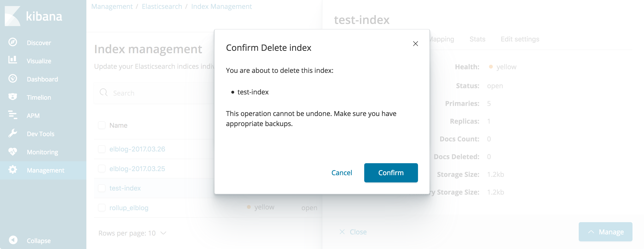Open Visualize via bar chart icon
The width and height of the screenshot is (644, 249).
(x=12, y=60)
